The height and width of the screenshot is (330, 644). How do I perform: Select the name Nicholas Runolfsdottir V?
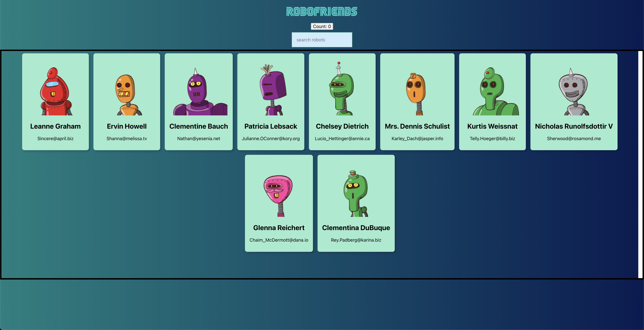tap(574, 126)
